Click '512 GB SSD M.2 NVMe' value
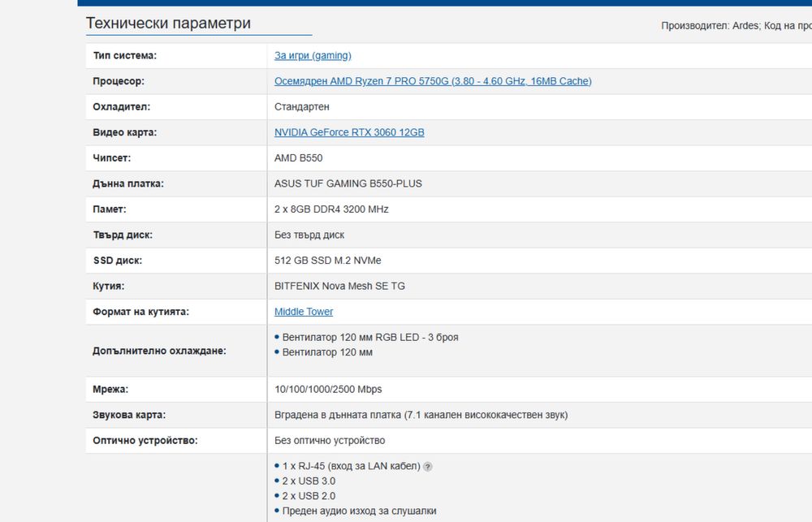Viewport: 812px width, 522px height. coord(328,261)
